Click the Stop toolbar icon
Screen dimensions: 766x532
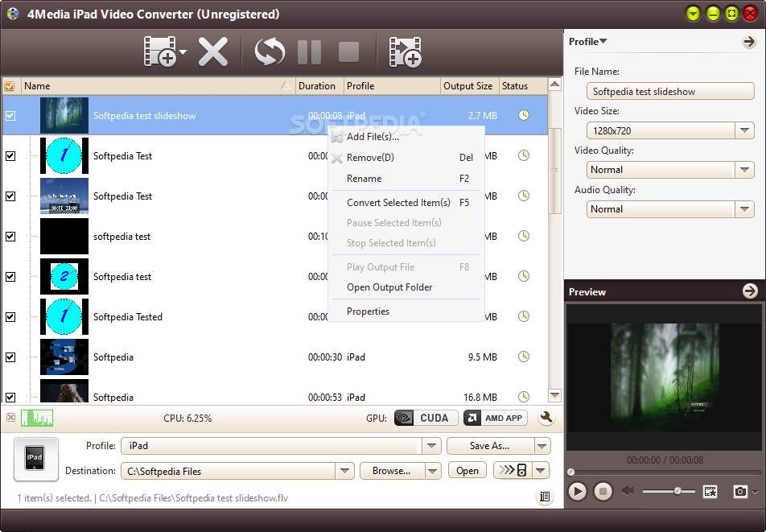click(348, 52)
